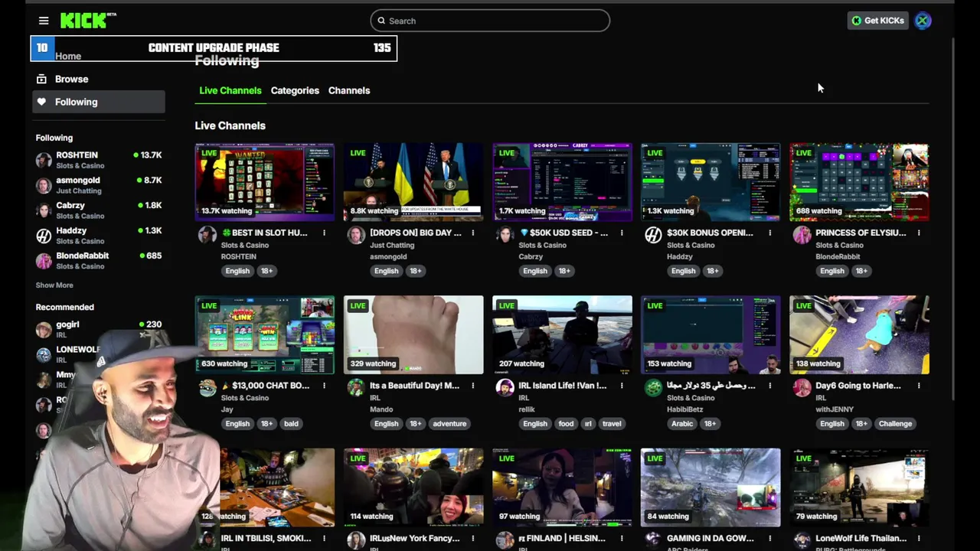Click the Challenge tag under withJENNY stream
The image size is (980, 551).
[895, 423]
